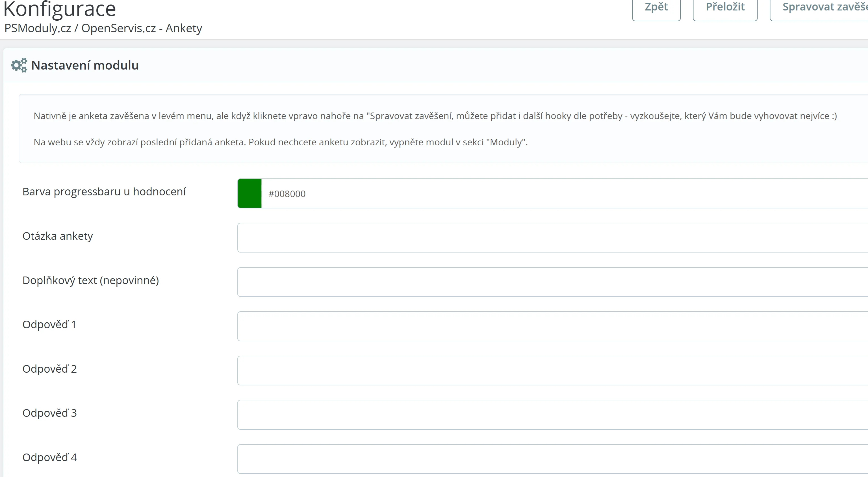The image size is (868, 477).
Task: Click the Barva progressbaru u hodnocení label
Action: [x=104, y=191]
